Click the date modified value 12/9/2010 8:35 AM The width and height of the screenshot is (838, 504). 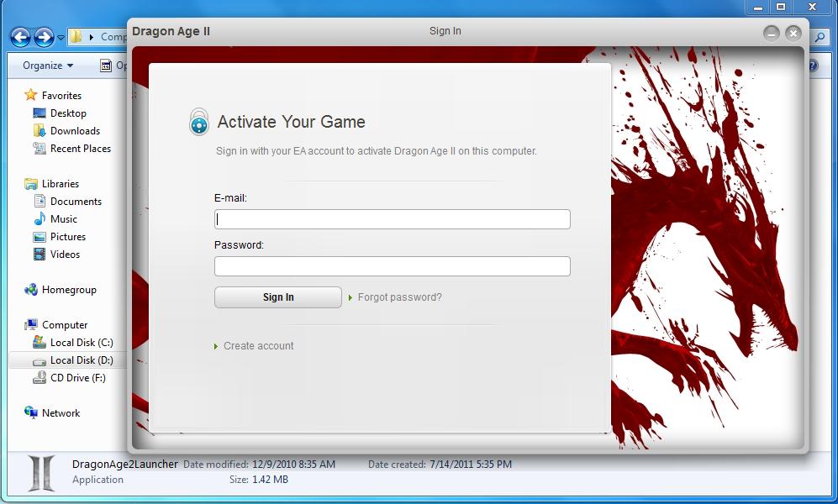click(294, 465)
